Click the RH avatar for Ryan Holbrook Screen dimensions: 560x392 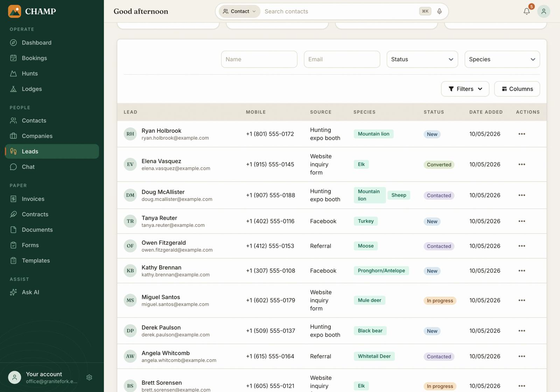[x=130, y=134]
